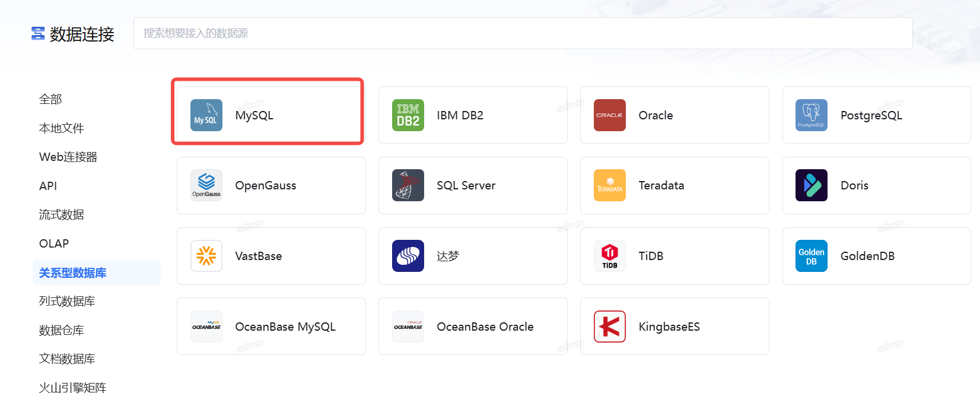Viewport: 980px width, 396px height.
Task: Click the PostgreSQL elephant logo icon
Action: [812, 115]
